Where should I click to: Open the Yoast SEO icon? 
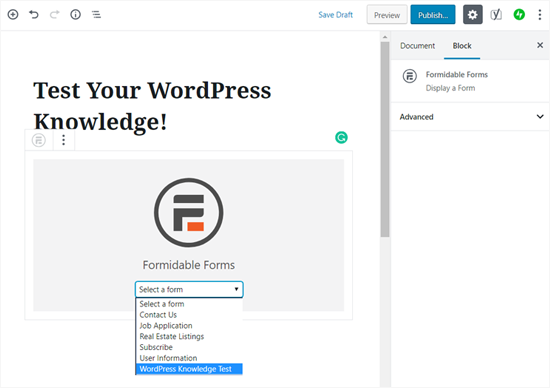[496, 15]
